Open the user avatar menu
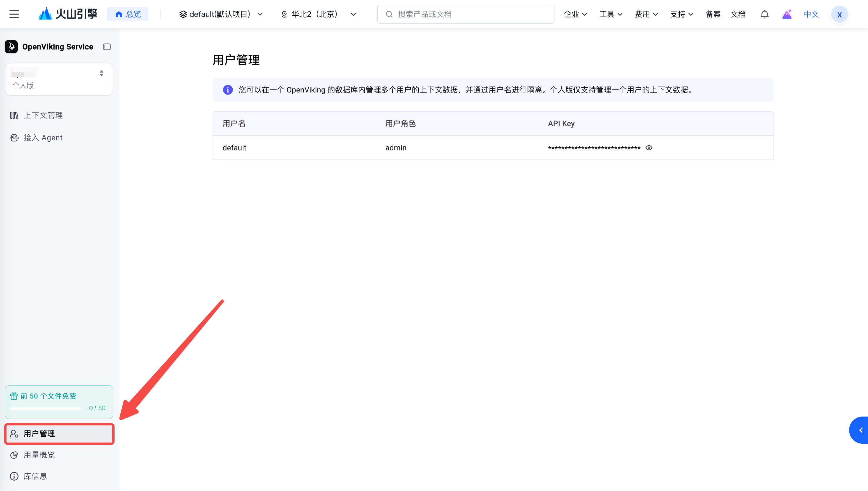The width and height of the screenshot is (868, 491). coord(839,14)
